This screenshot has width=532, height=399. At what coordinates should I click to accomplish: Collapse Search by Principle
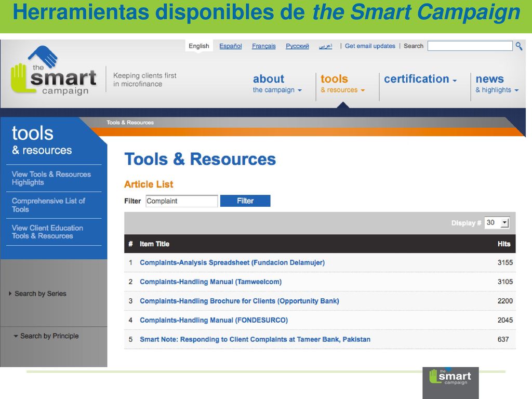pyautogui.click(x=46, y=336)
